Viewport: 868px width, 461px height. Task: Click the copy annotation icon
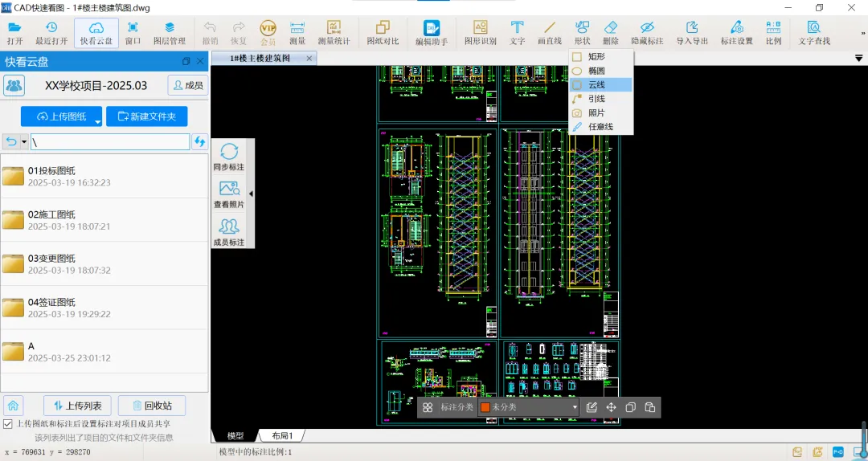pyautogui.click(x=630, y=407)
